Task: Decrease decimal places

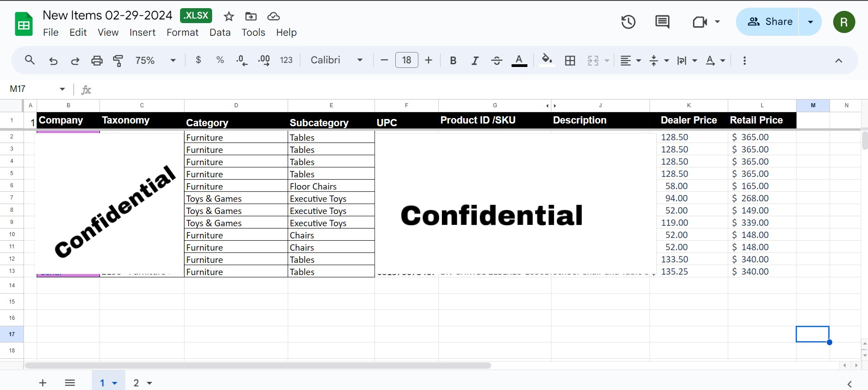Action: click(x=242, y=60)
